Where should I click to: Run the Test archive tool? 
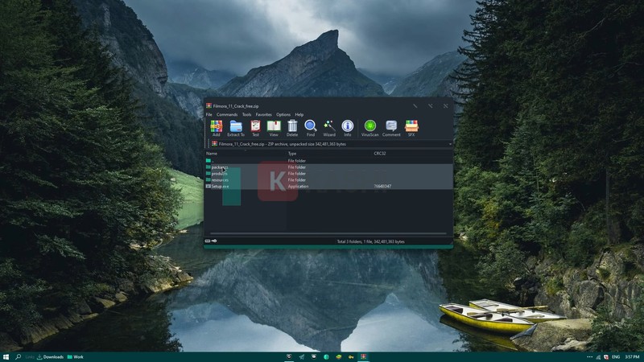[x=255, y=126]
